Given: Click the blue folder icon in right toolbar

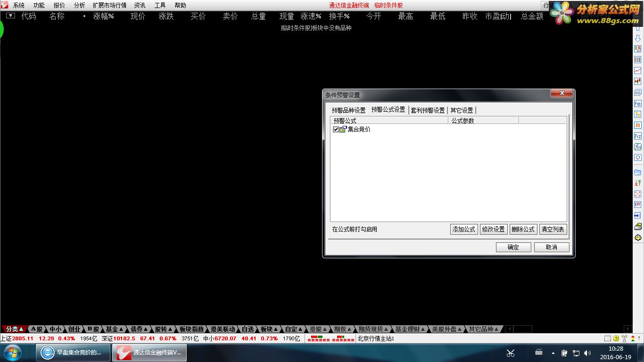Looking at the screenshot, I should (638, 172).
